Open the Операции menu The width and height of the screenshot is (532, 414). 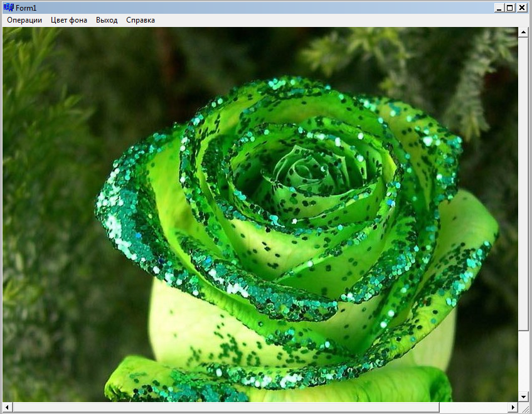click(x=24, y=20)
